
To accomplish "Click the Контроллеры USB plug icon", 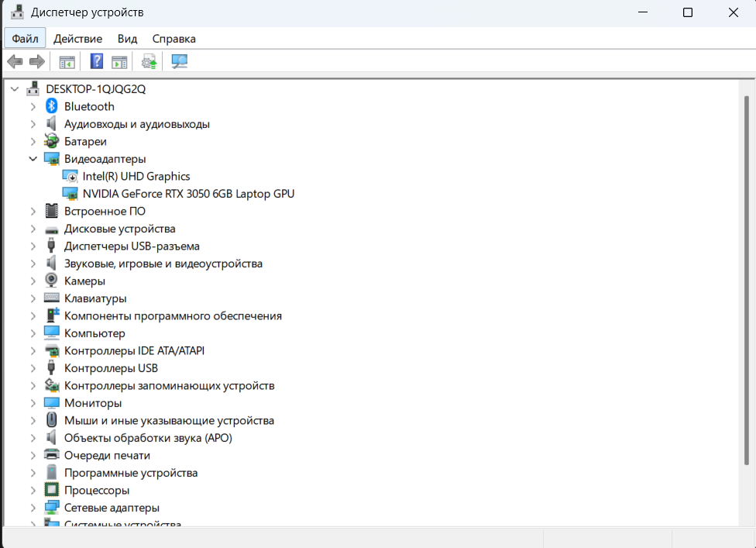I will (x=51, y=367).
